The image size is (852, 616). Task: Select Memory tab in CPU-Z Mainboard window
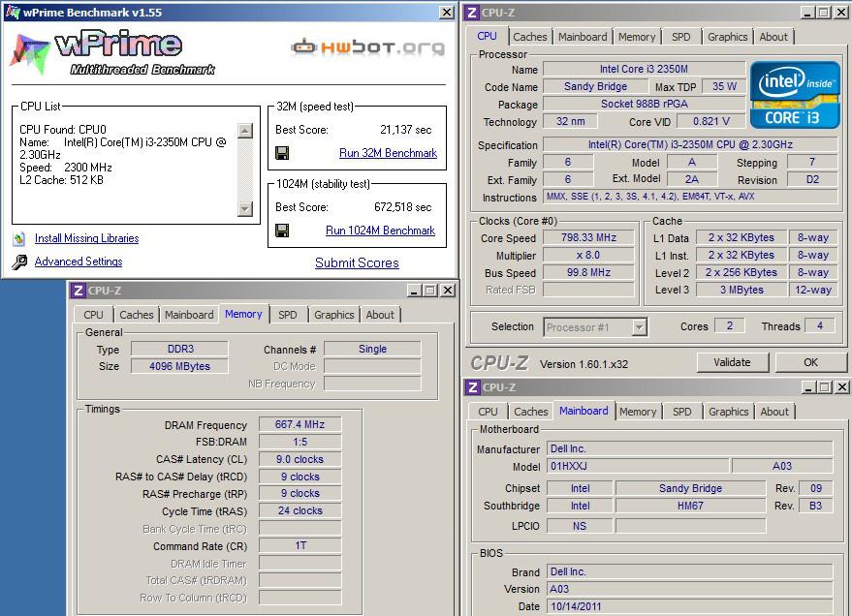[x=638, y=412]
